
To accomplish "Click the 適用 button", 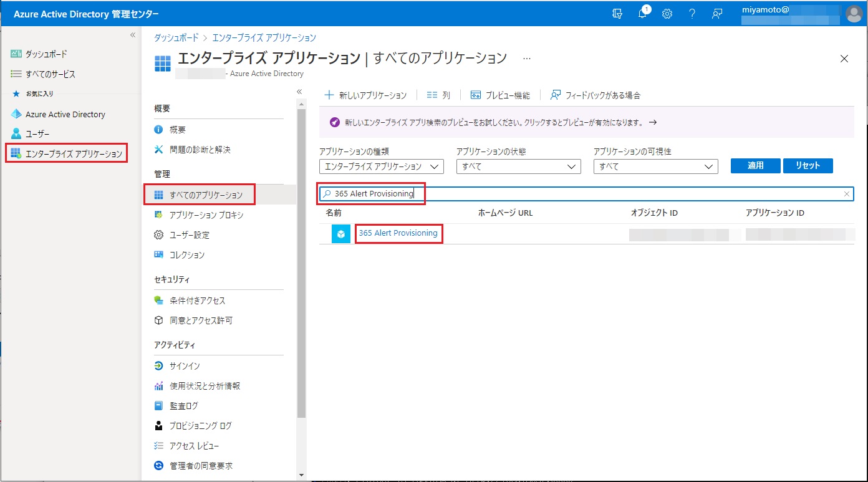I will pos(755,166).
